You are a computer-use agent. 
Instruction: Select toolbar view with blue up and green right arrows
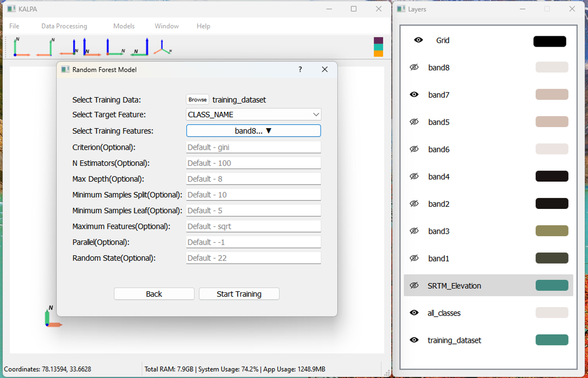pyautogui.click(x=115, y=47)
